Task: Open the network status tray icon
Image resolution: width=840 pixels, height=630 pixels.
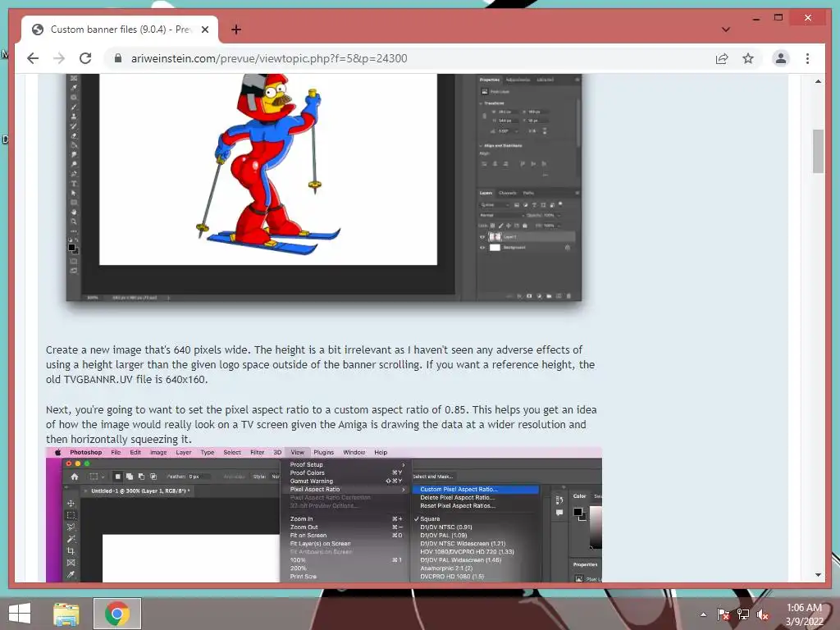Action: coord(743,614)
